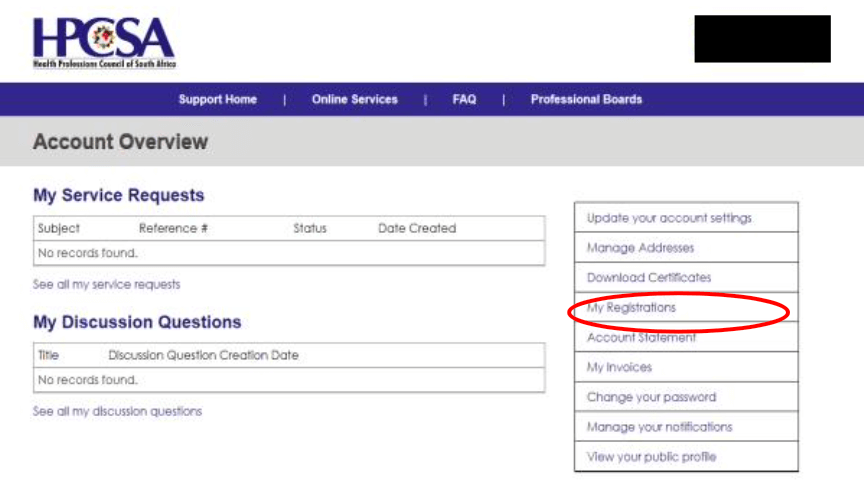Select Change your password

point(651,397)
